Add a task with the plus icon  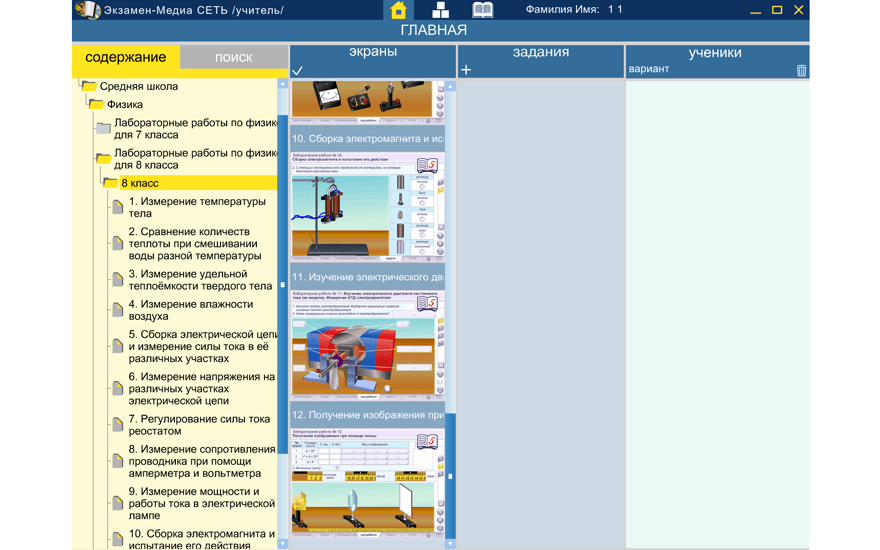pos(466,70)
